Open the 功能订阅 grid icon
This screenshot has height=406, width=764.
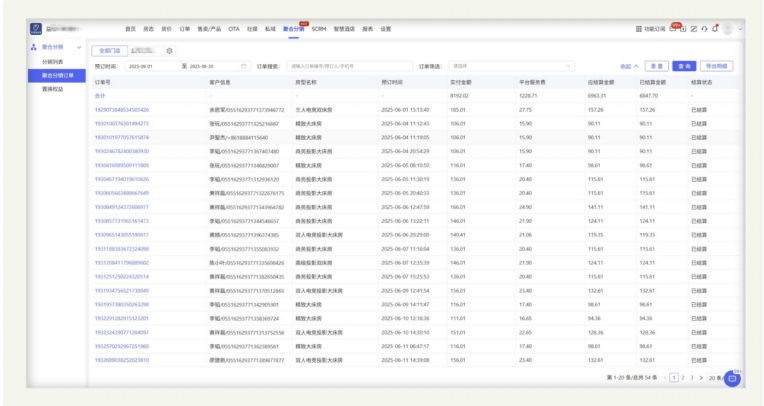(638, 29)
